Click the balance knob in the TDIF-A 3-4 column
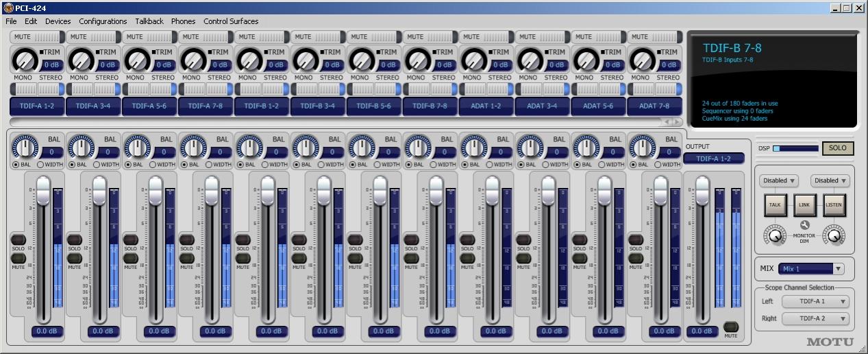Image resolution: width=868 pixels, height=354 pixels. (81, 147)
